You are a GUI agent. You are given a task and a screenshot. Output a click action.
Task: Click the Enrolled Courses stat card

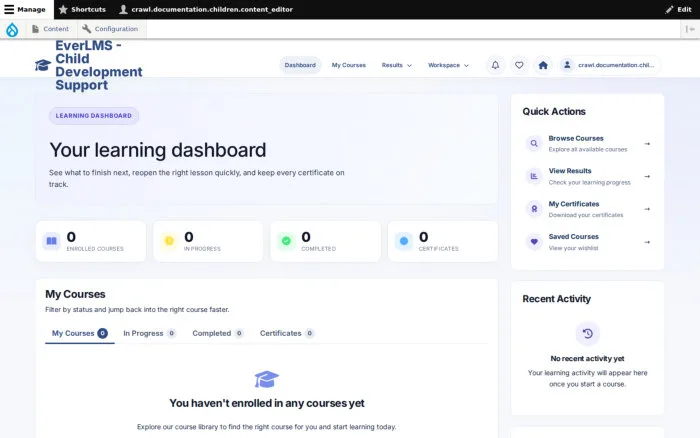coord(91,241)
